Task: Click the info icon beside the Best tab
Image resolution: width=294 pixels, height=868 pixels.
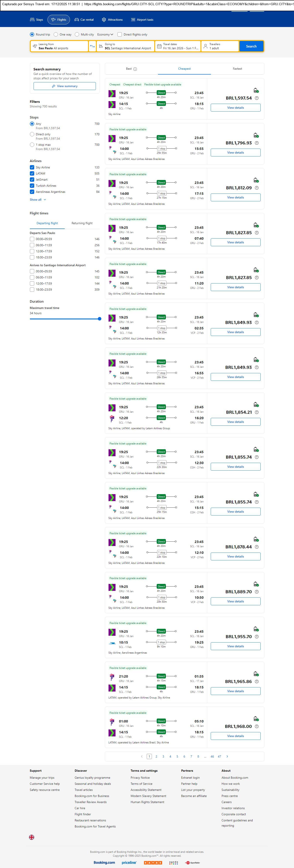Action: [135, 69]
